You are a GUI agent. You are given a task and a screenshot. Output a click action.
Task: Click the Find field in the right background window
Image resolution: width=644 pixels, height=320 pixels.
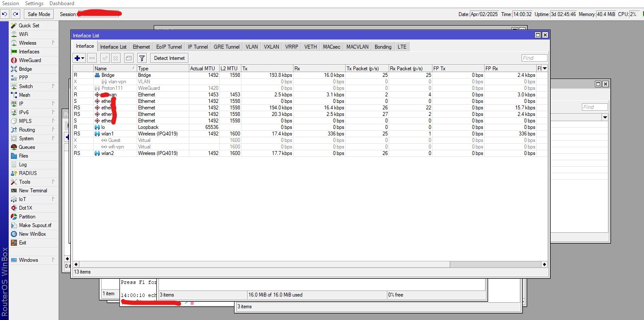[595, 107]
